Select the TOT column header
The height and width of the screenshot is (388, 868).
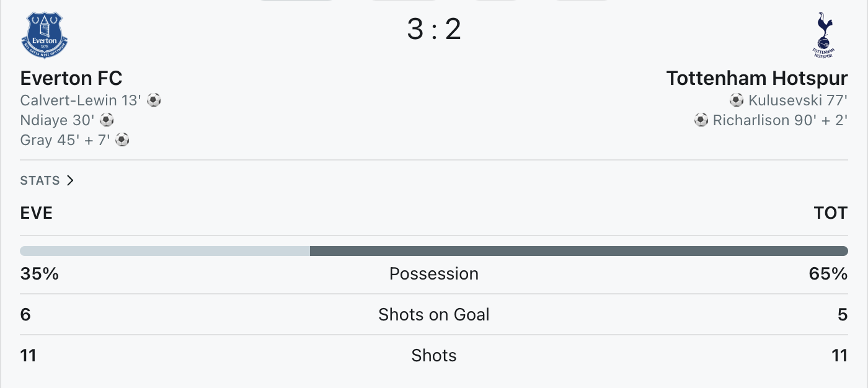pos(831,213)
